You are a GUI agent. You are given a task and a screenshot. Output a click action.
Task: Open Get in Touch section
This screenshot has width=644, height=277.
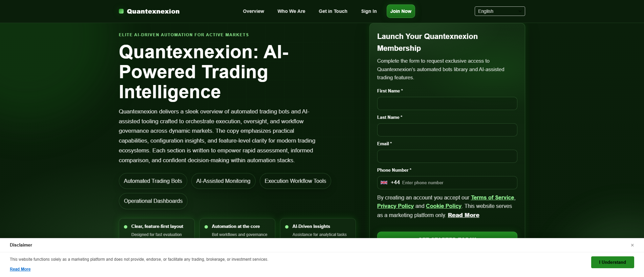(x=333, y=11)
